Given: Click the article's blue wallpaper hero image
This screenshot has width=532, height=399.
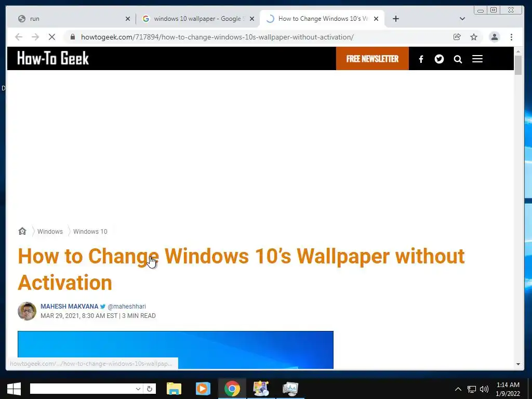Looking at the screenshot, I should [176, 350].
